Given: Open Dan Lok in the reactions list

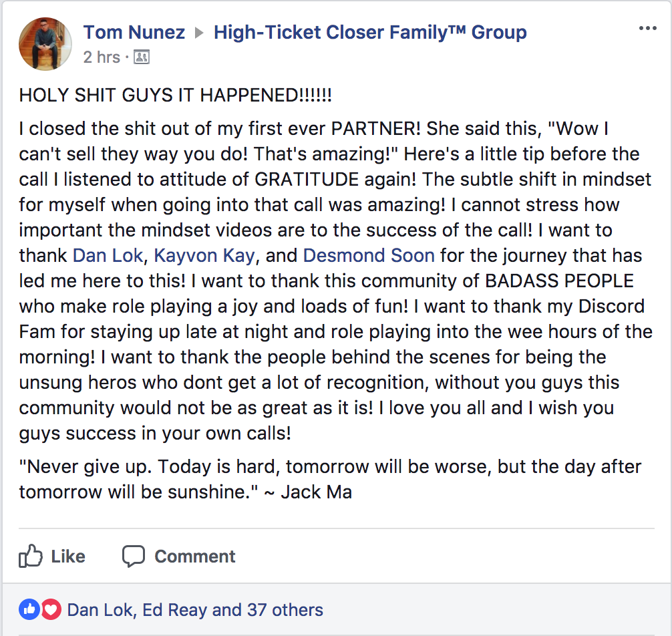Looking at the screenshot, I should point(100,610).
